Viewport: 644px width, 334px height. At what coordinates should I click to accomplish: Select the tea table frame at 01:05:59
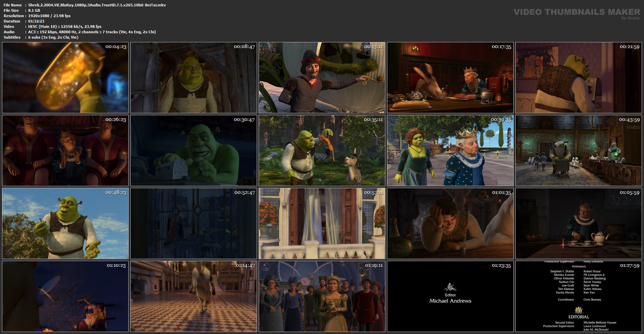578,223
